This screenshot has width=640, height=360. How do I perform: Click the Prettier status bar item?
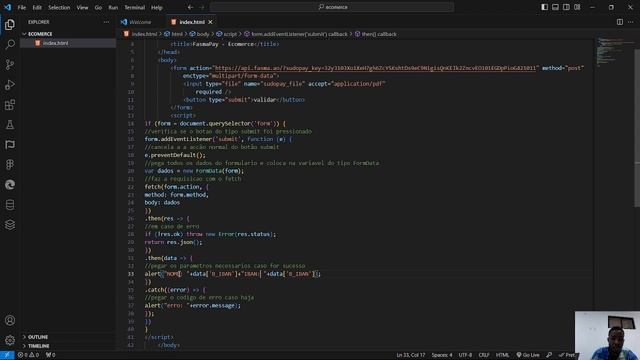point(567,355)
